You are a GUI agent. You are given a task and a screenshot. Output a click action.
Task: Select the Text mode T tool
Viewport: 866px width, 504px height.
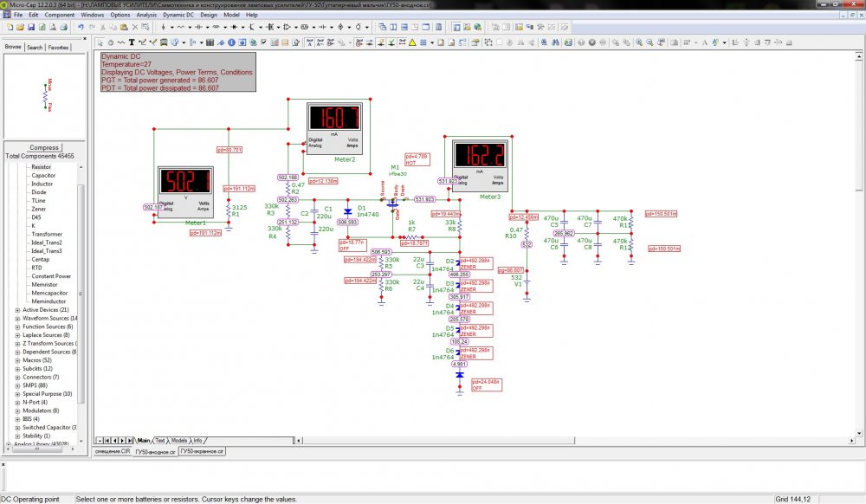click(132, 42)
